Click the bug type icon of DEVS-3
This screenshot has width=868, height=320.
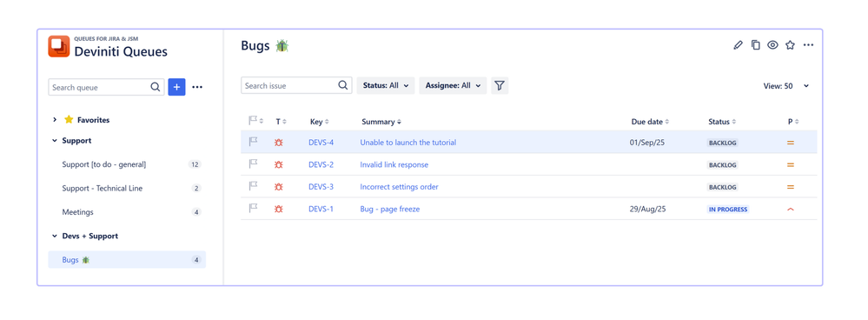pyautogui.click(x=278, y=187)
